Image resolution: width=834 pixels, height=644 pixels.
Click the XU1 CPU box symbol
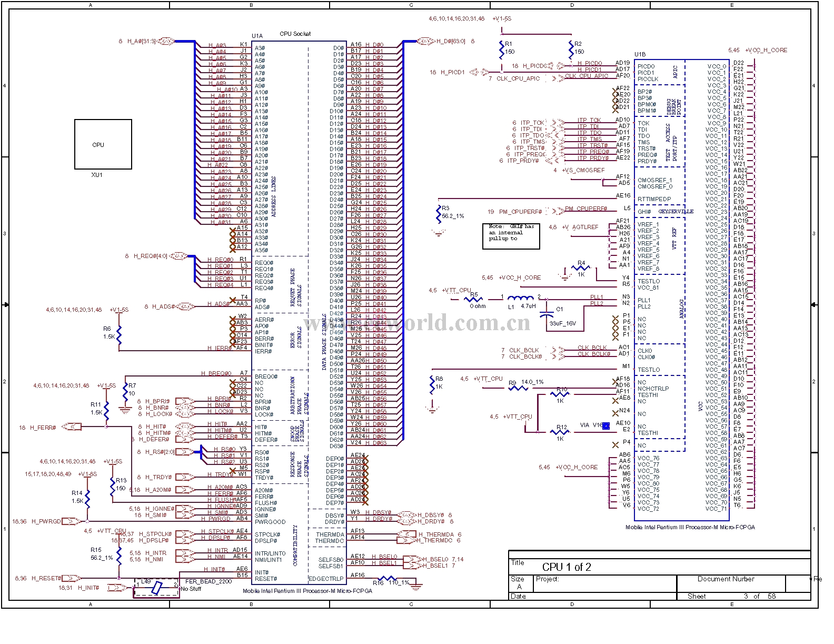103,144
